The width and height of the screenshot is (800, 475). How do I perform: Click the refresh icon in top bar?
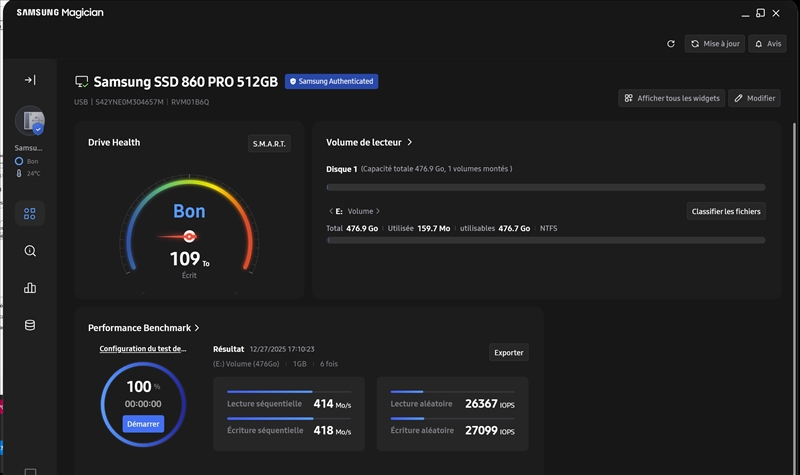point(671,44)
